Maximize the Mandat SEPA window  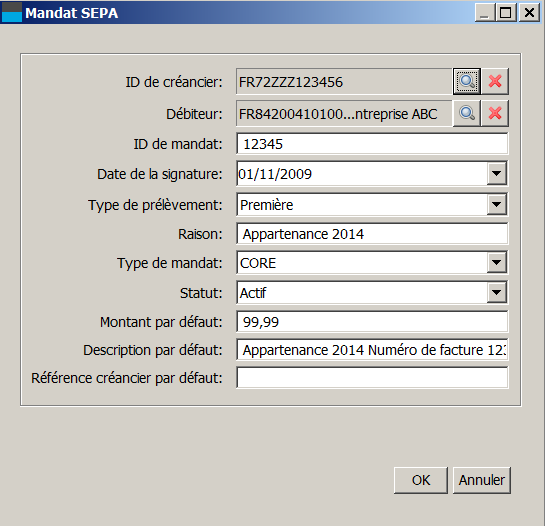click(506, 13)
